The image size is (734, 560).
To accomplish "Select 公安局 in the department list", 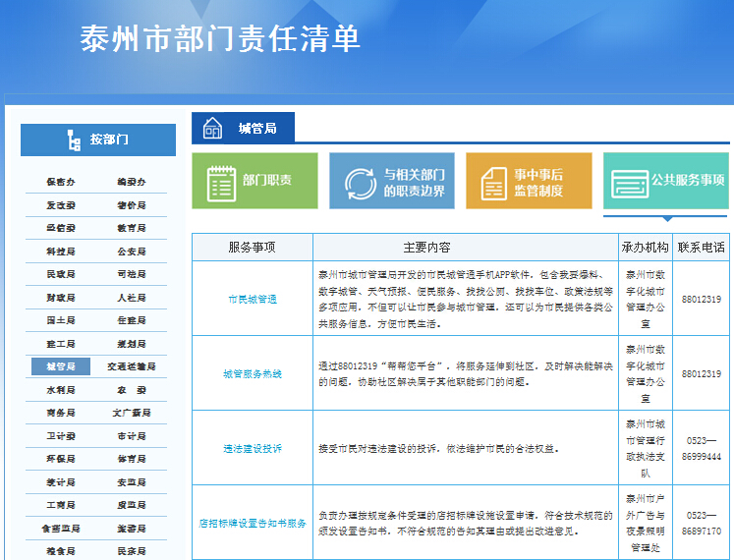I will (131, 252).
